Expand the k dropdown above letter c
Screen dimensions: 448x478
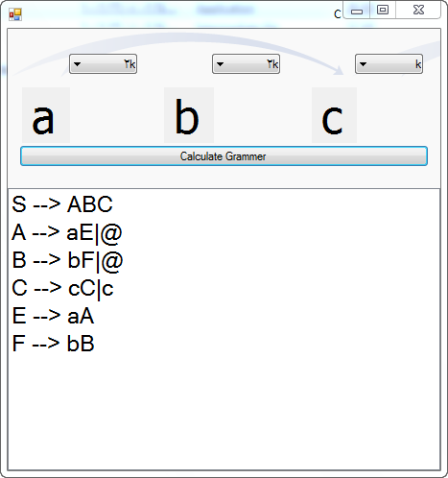389,64
